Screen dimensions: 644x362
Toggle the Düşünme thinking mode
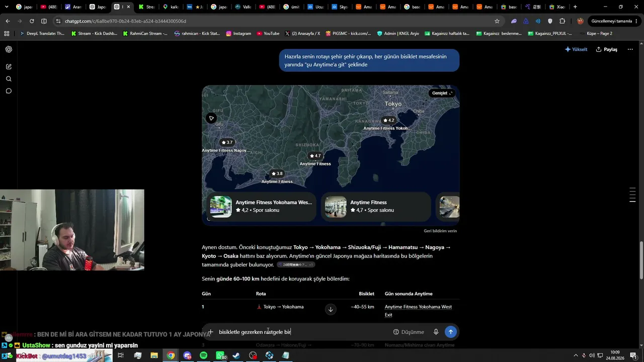(x=409, y=332)
